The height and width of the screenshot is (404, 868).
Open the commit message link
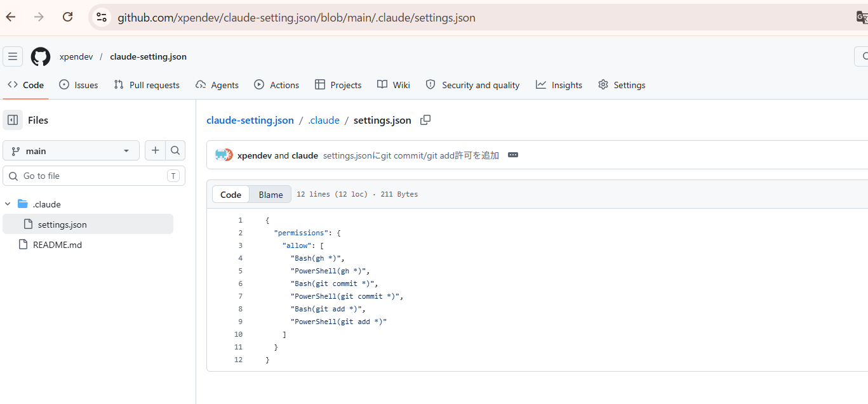[x=411, y=155]
